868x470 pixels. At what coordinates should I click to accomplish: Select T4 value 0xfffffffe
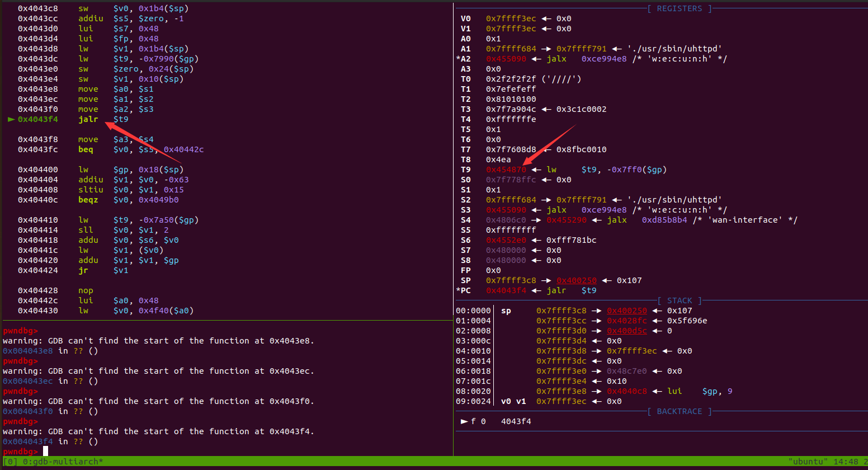point(511,119)
